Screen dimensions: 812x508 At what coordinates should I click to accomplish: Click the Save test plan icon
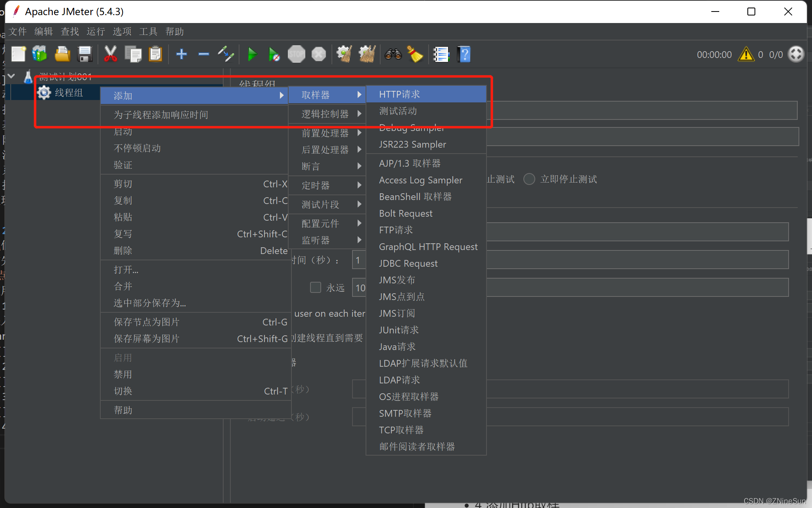(85, 54)
